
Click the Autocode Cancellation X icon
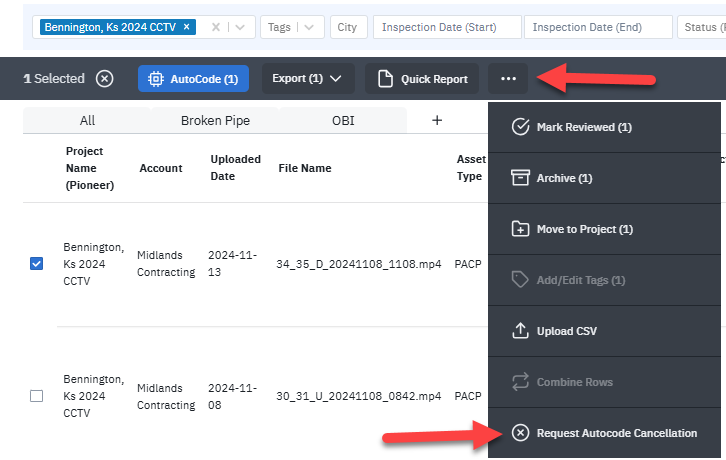point(520,433)
